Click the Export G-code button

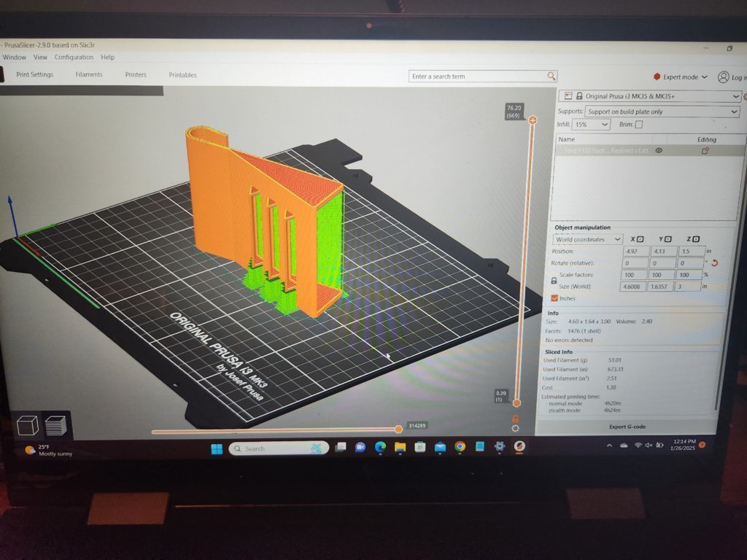(x=627, y=427)
